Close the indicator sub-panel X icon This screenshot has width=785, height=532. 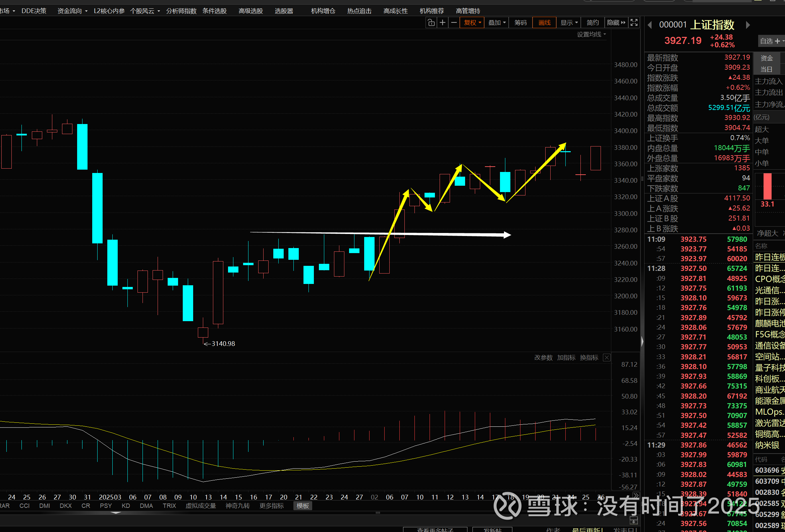(607, 357)
